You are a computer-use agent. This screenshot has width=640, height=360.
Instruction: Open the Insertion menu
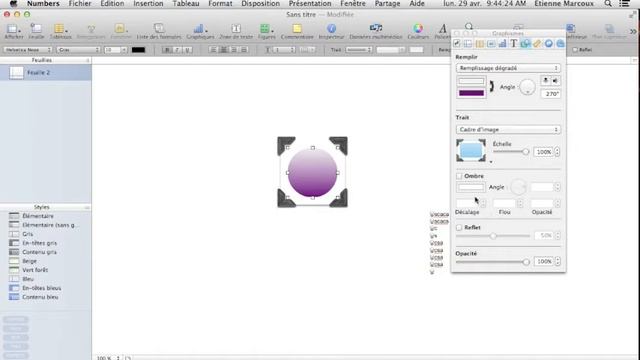click(x=148, y=4)
